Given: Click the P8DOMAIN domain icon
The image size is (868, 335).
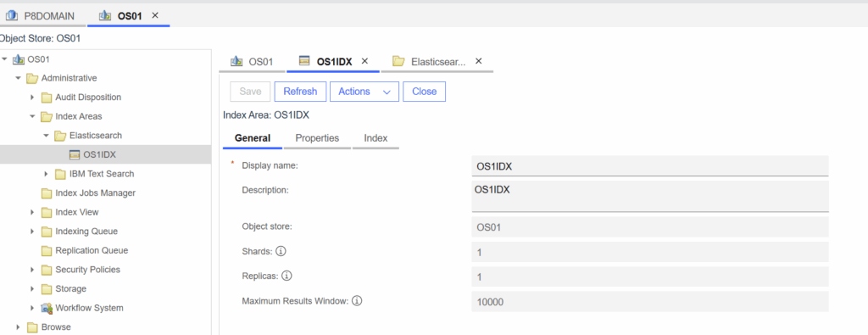Looking at the screenshot, I should click(x=12, y=16).
